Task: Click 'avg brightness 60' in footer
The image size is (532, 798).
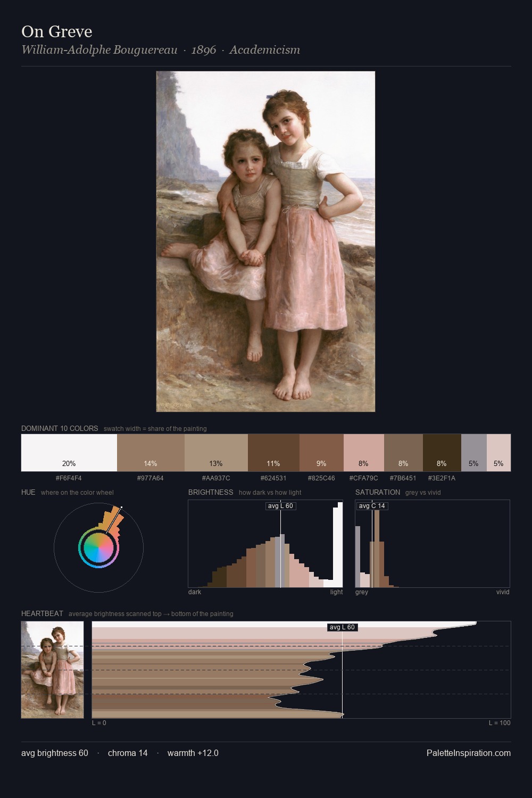Action: click(x=55, y=753)
